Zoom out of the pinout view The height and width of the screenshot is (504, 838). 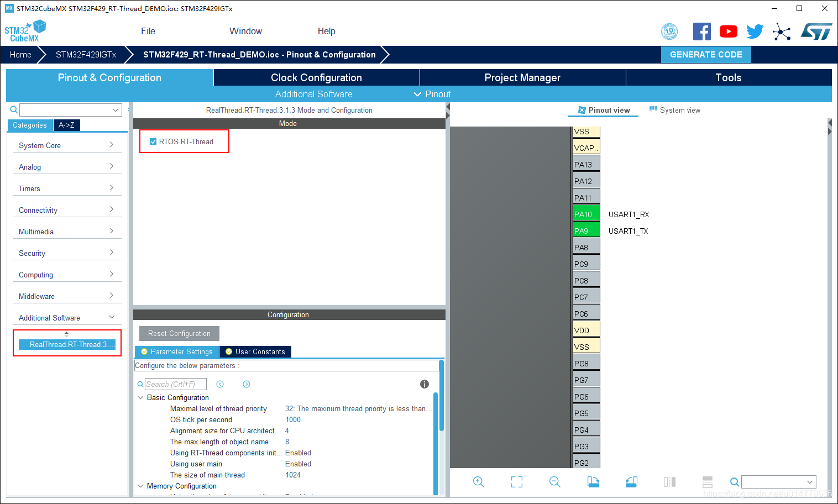(x=555, y=482)
